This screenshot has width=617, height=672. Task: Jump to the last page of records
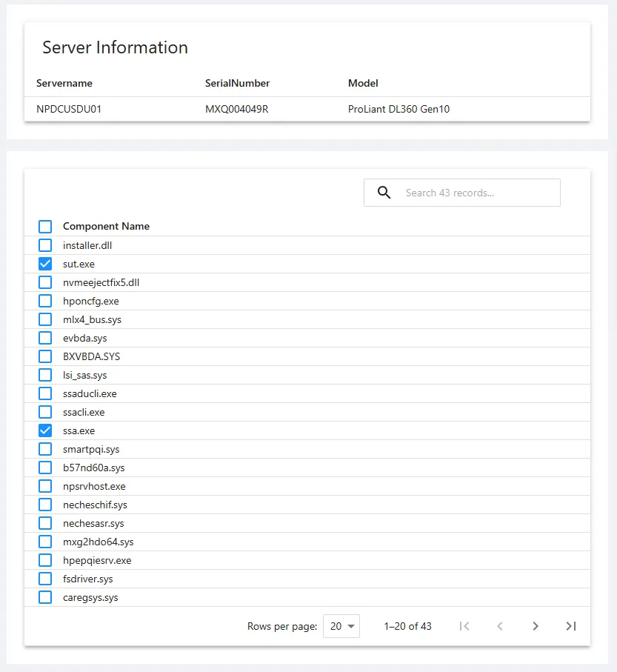(571, 626)
